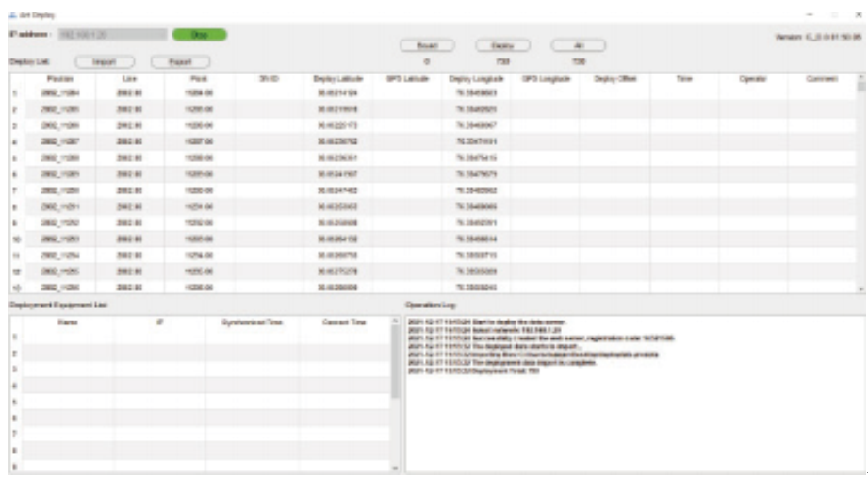Image resolution: width=868 pixels, height=478 pixels.
Task: Minimize the deploy application window
Action: pyautogui.click(x=810, y=15)
